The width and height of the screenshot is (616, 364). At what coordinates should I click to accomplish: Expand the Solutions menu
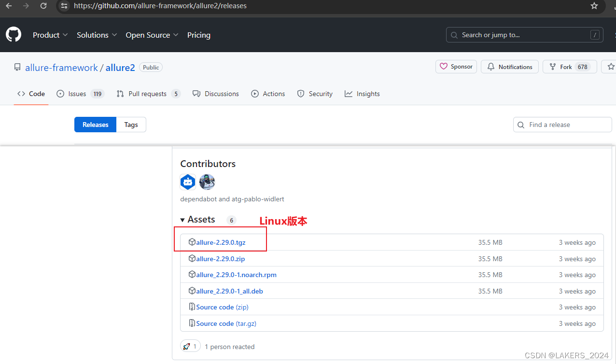(x=97, y=35)
